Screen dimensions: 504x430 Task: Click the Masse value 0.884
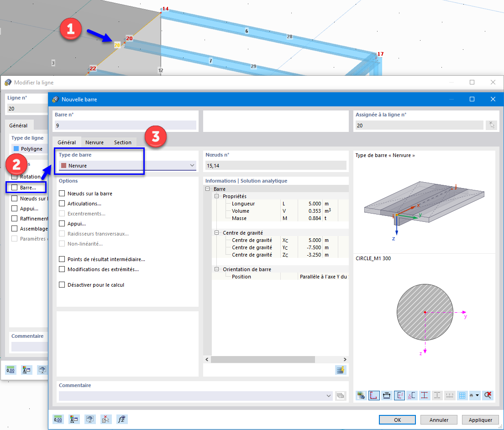(315, 218)
